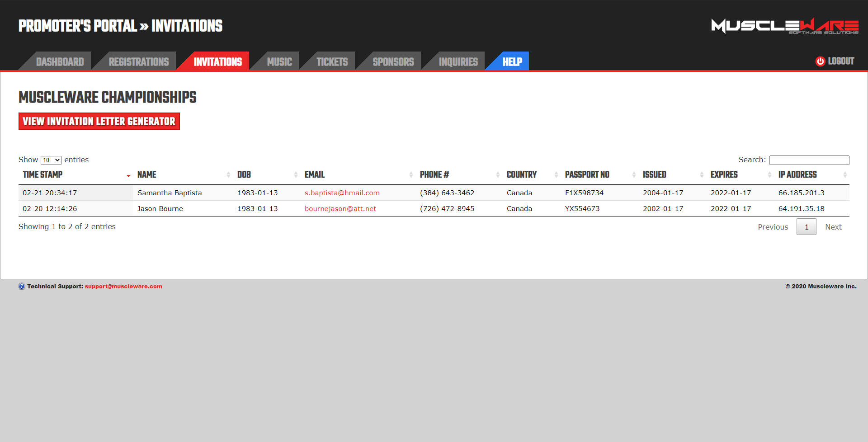Viewport: 868px width, 442px height.
Task: Open s.baptista@hmail.com email link
Action: tap(342, 193)
